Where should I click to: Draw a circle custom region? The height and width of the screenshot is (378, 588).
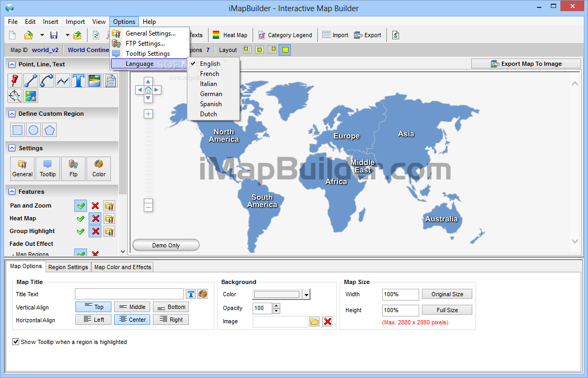(x=33, y=130)
